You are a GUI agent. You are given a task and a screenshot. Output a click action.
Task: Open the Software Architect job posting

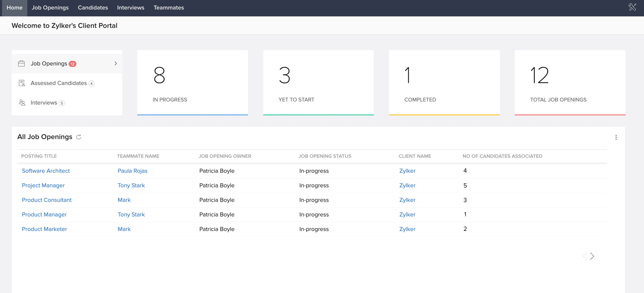point(46,171)
